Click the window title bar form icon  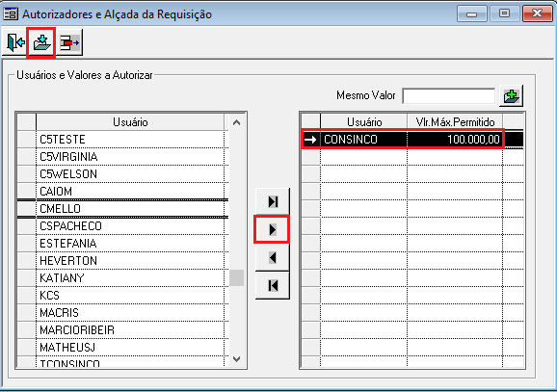11,13
